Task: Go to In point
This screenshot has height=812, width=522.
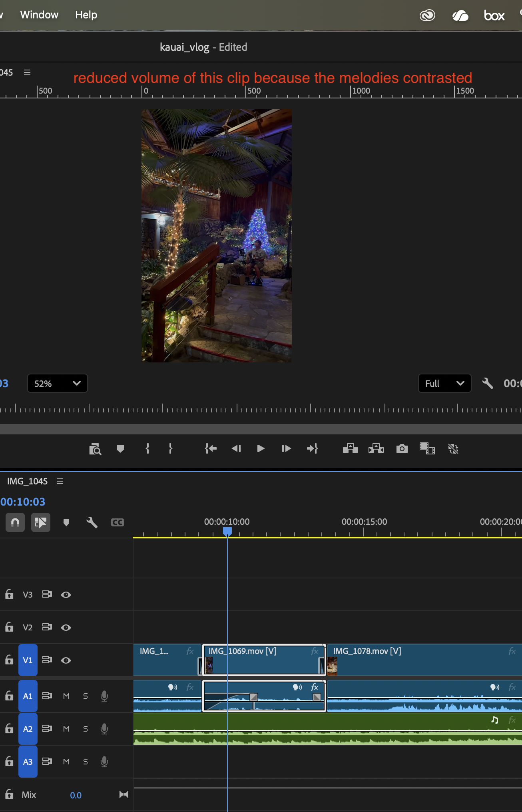Action: coord(211,449)
